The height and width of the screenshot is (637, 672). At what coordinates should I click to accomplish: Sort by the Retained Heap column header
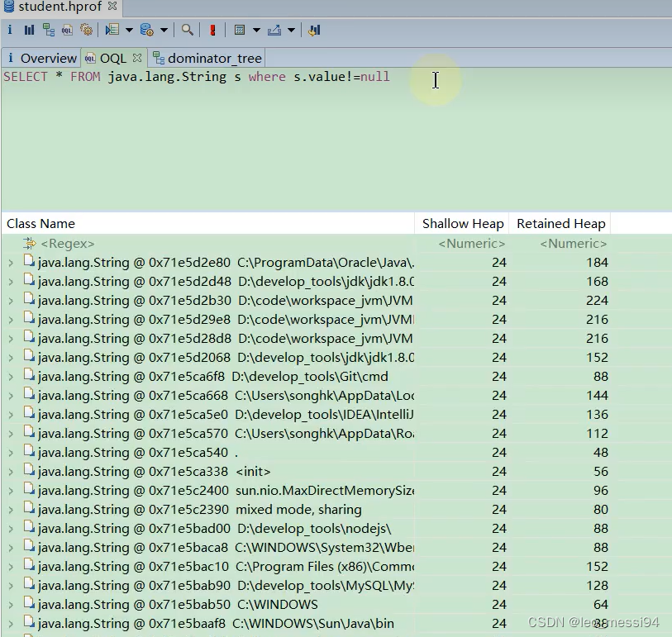[560, 223]
